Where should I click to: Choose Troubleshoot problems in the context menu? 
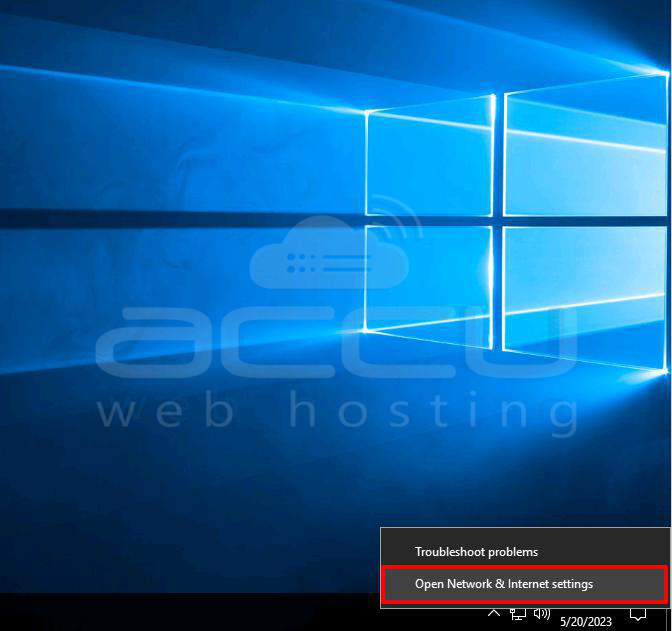pyautogui.click(x=525, y=551)
